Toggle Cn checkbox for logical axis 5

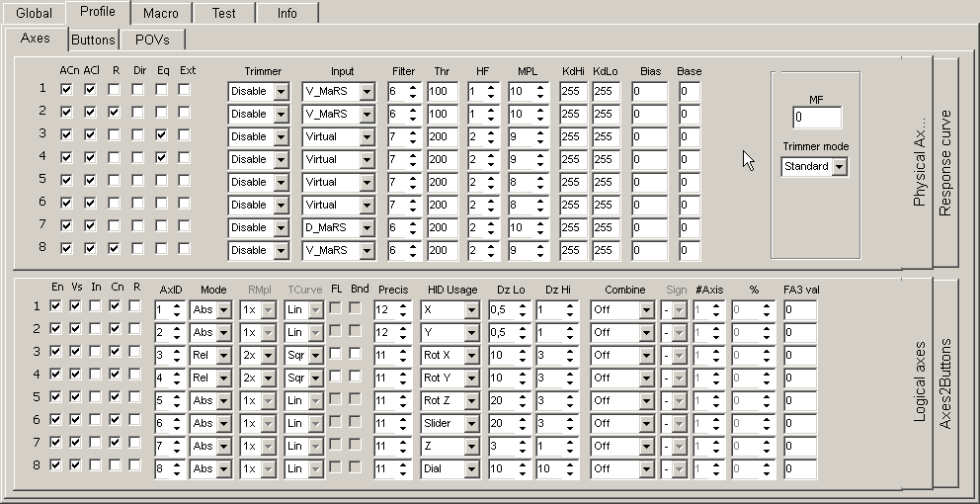pos(115,396)
